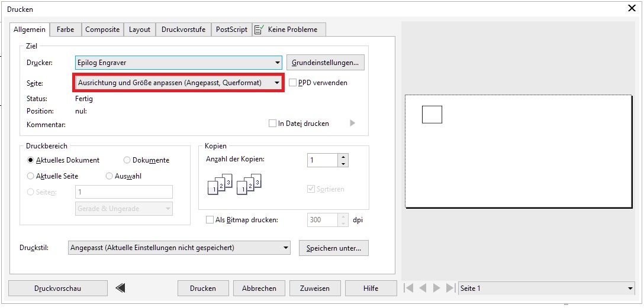Click the print preview page thumbnail
Viewport: 644px width, 308px height.
point(519,151)
